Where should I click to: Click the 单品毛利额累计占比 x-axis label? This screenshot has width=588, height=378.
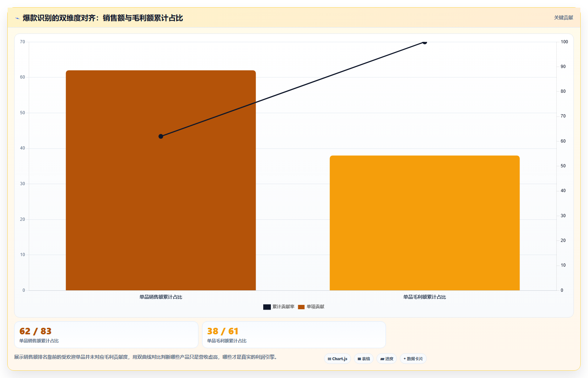tap(425, 297)
